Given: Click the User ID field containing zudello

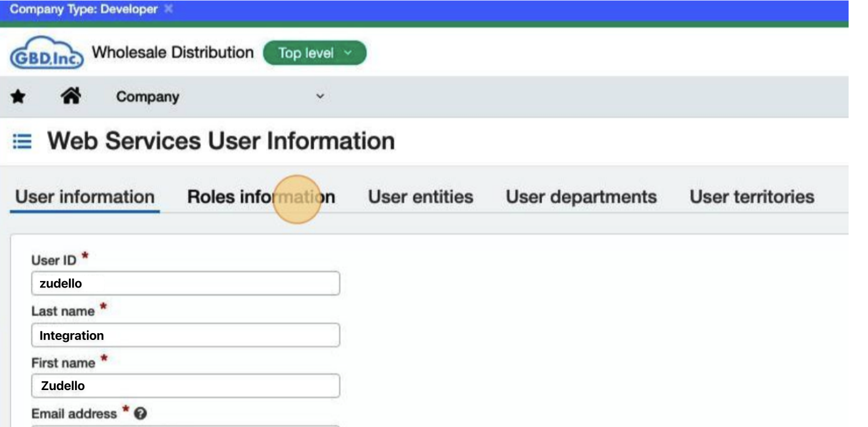Looking at the screenshot, I should click(185, 284).
